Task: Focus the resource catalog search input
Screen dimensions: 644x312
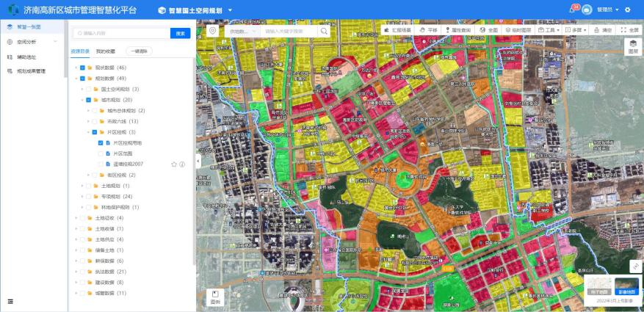Action: [122, 34]
